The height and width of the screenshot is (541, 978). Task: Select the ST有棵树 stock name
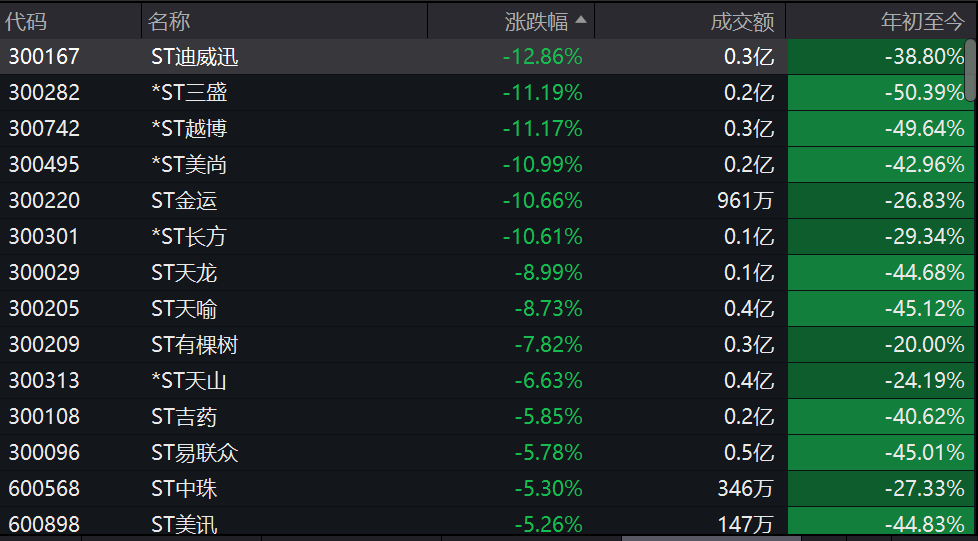pyautogui.click(x=194, y=345)
